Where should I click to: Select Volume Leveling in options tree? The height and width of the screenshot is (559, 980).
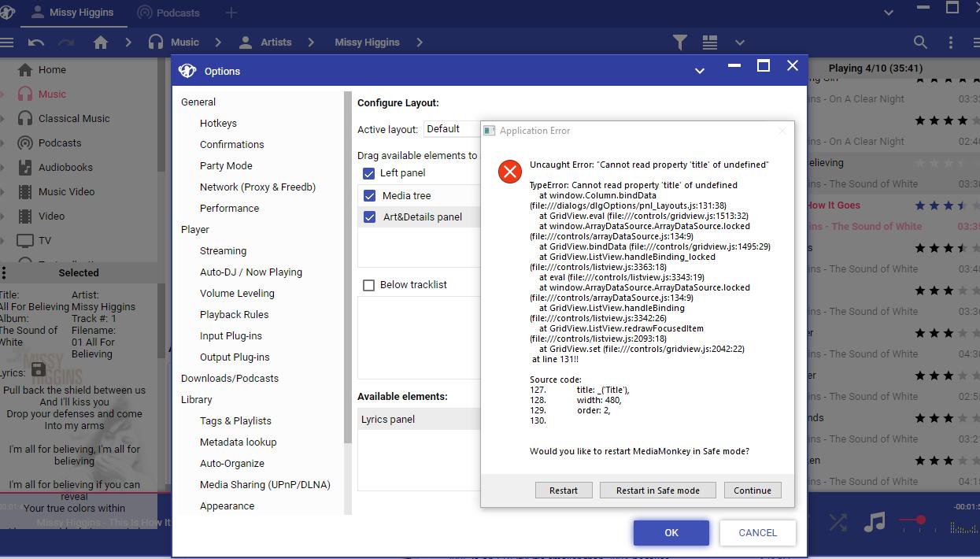click(237, 293)
